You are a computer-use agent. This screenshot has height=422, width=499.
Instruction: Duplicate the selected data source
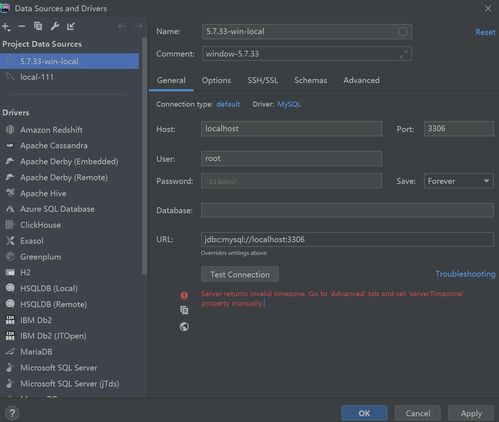38,26
